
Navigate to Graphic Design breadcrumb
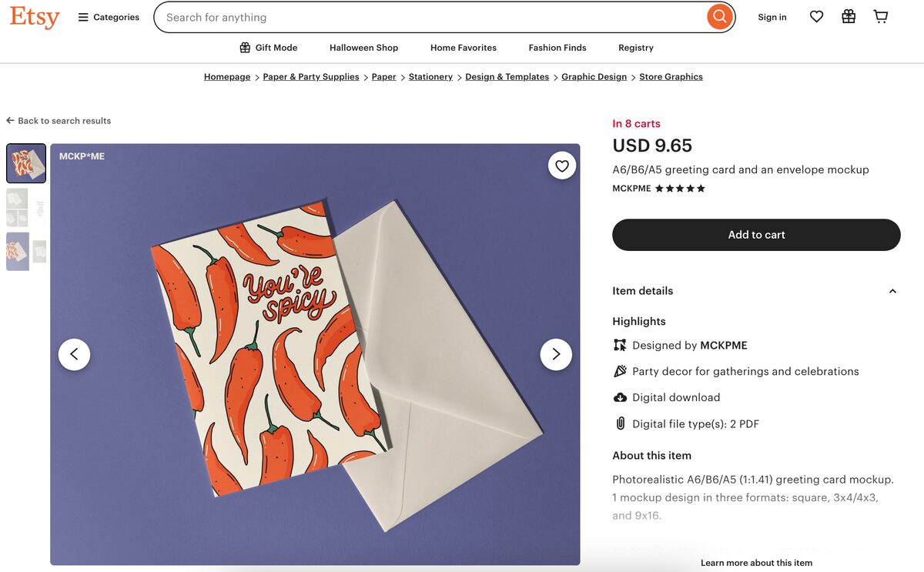(x=594, y=76)
